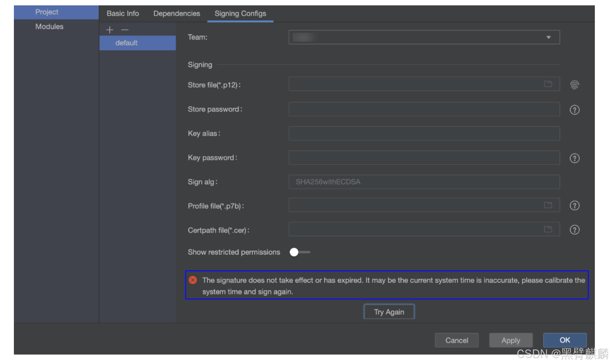Screen dimensions: 610x364
Task: Click the help icon next to Store password
Action: click(x=574, y=110)
